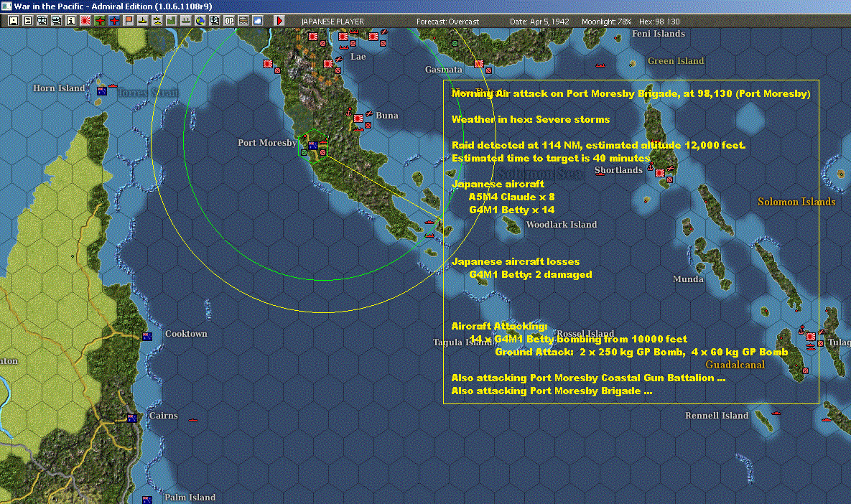Select the Japanese base flag at Buna
851x504 pixels.
click(358, 118)
